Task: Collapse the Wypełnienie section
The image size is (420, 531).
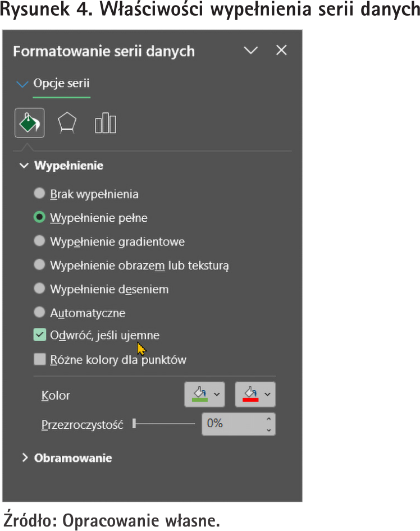Action: pyautogui.click(x=24, y=166)
